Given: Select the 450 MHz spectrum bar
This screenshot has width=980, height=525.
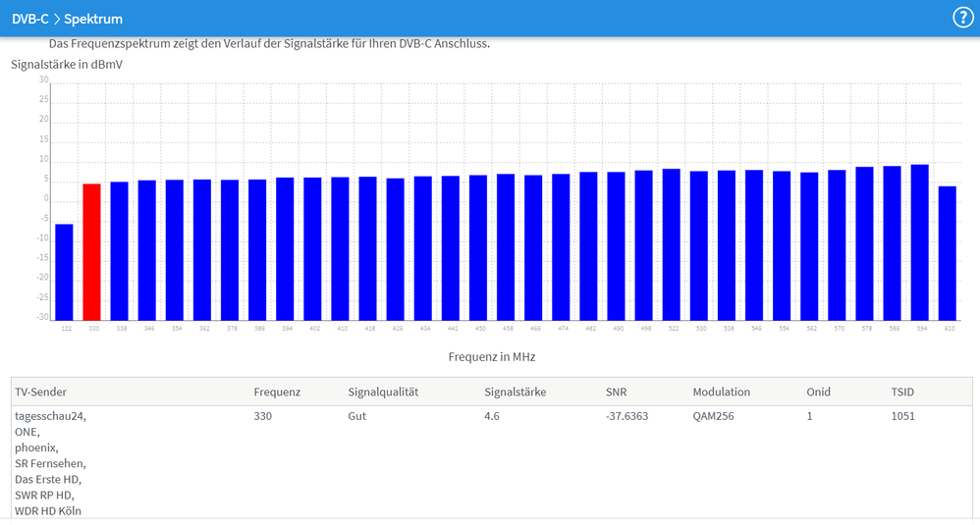Looking at the screenshot, I should (x=478, y=248).
